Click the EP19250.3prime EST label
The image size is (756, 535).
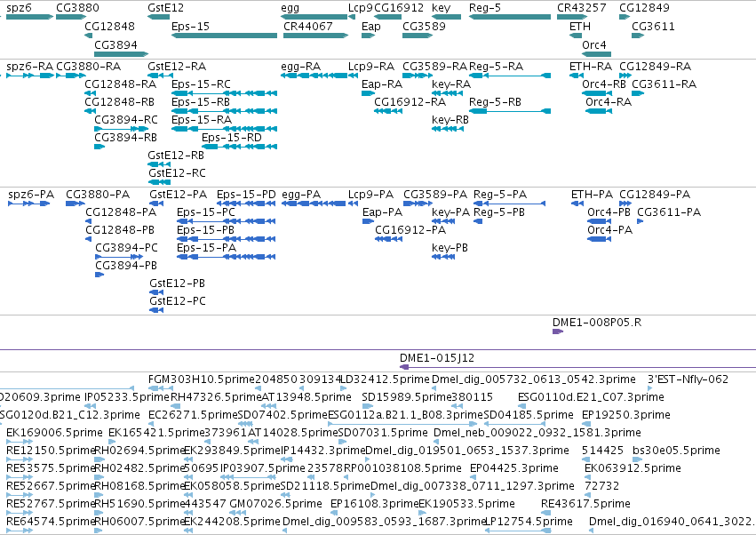pos(626,415)
